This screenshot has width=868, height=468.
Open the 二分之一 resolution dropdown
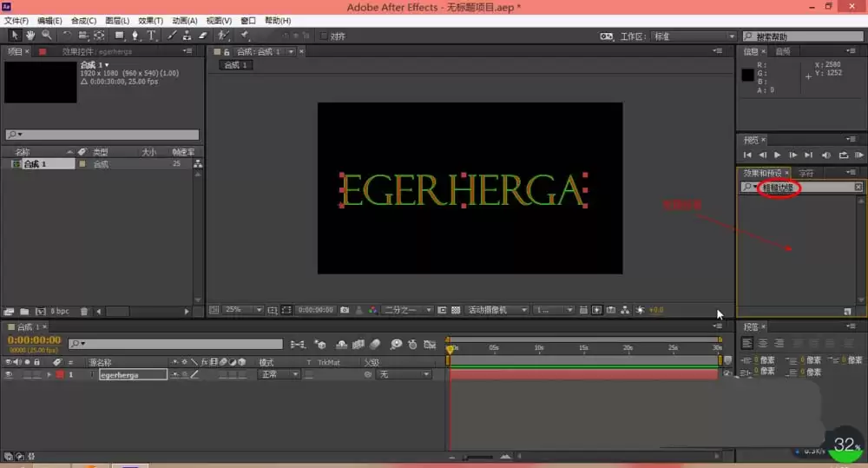point(408,310)
